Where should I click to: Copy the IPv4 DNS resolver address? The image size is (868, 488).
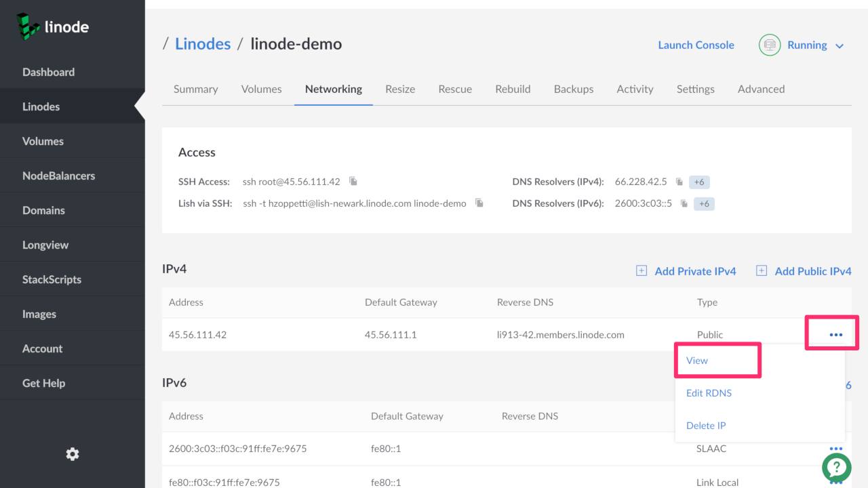click(x=679, y=182)
